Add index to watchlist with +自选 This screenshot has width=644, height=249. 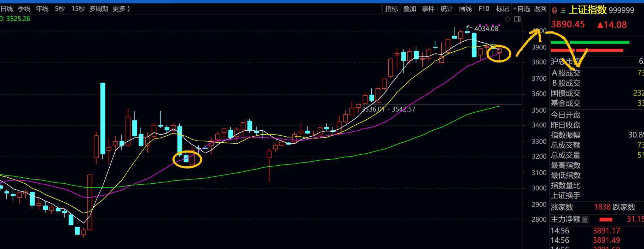(522, 9)
